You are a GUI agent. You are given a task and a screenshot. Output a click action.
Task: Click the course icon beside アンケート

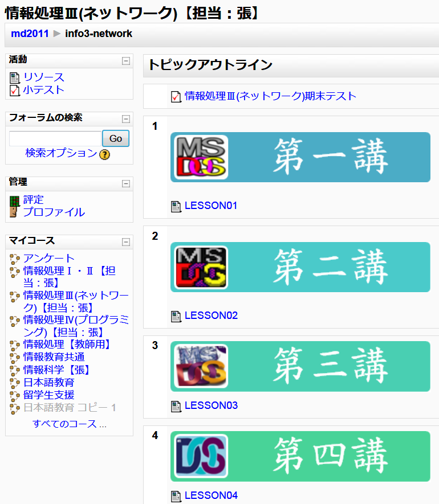[x=14, y=259]
